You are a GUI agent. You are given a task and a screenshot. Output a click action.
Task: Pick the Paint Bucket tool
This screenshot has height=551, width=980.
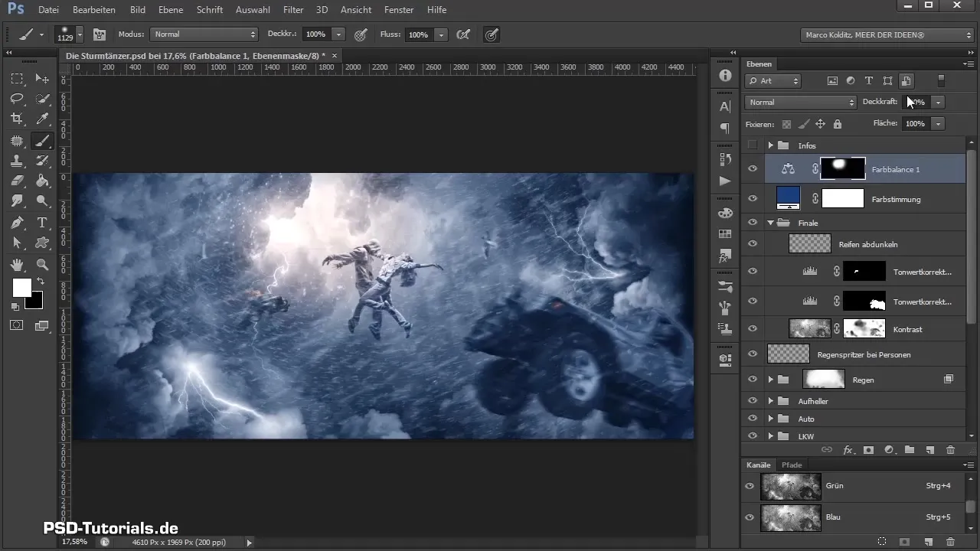pyautogui.click(x=43, y=181)
